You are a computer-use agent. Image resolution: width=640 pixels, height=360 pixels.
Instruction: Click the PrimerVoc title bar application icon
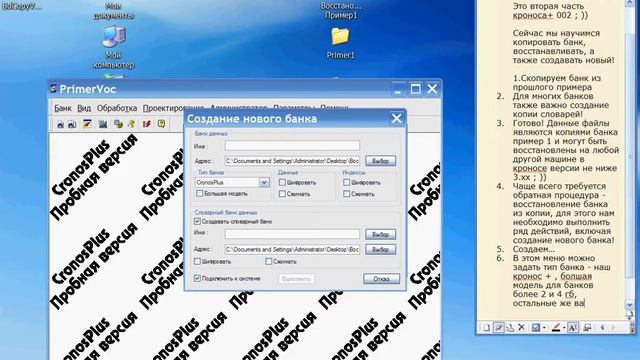(x=53, y=89)
